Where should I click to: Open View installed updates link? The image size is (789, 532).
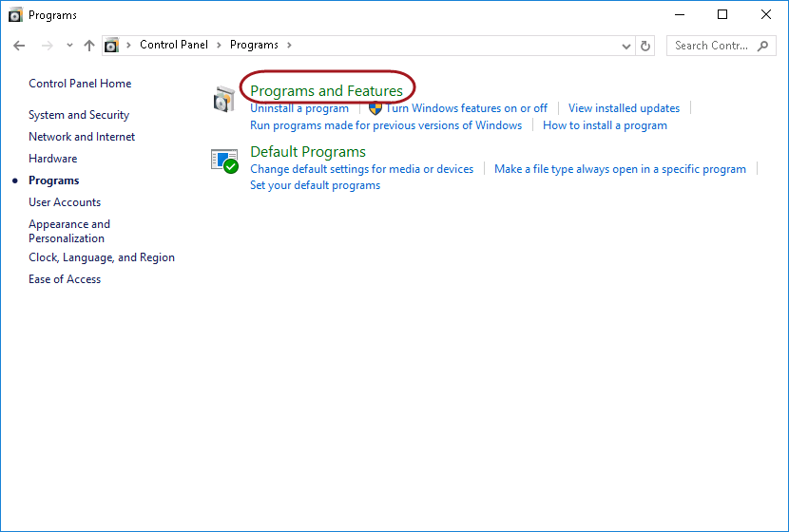(x=624, y=108)
